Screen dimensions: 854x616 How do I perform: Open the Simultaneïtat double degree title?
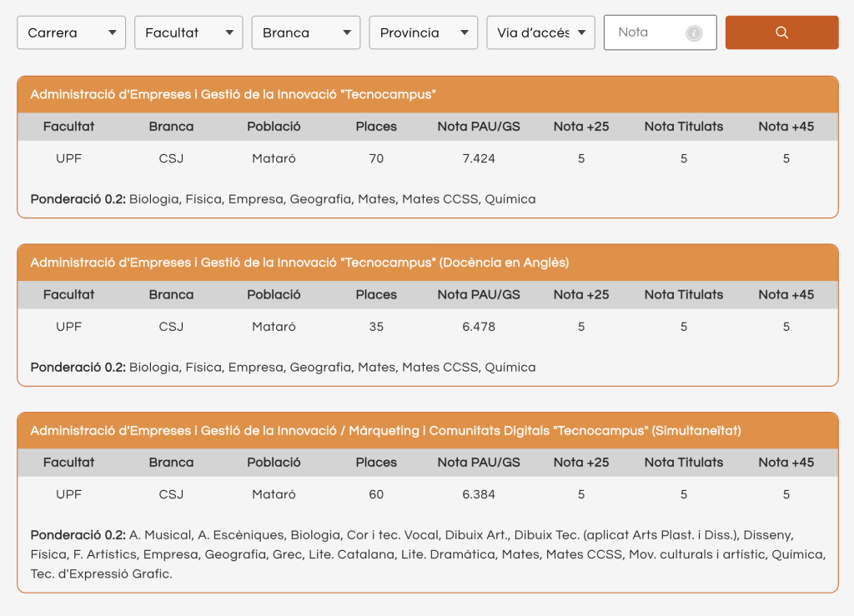click(x=385, y=431)
